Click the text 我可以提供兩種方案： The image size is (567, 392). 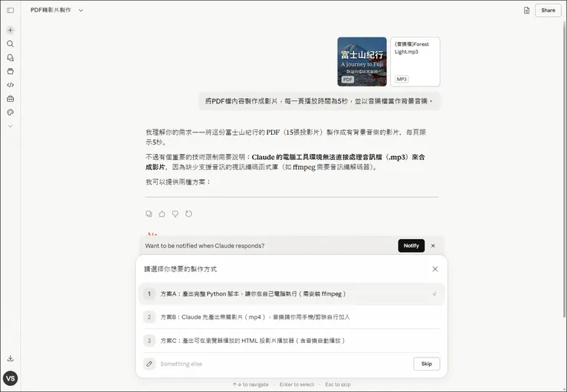(178, 182)
